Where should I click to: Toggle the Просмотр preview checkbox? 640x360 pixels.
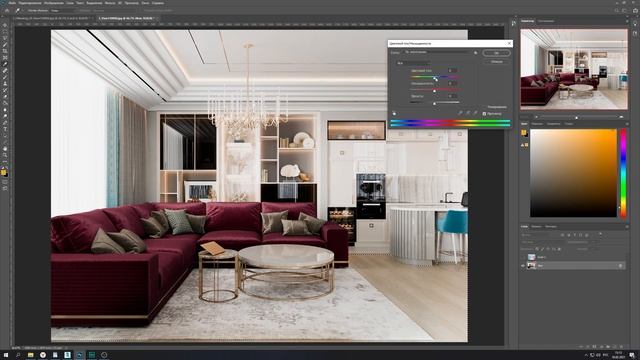click(484, 114)
